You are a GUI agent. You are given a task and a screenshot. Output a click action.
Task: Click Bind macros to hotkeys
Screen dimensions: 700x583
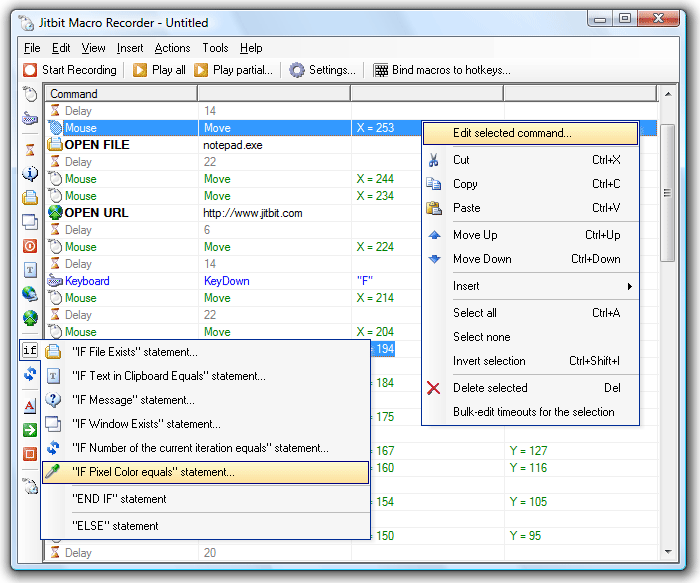tap(441, 70)
